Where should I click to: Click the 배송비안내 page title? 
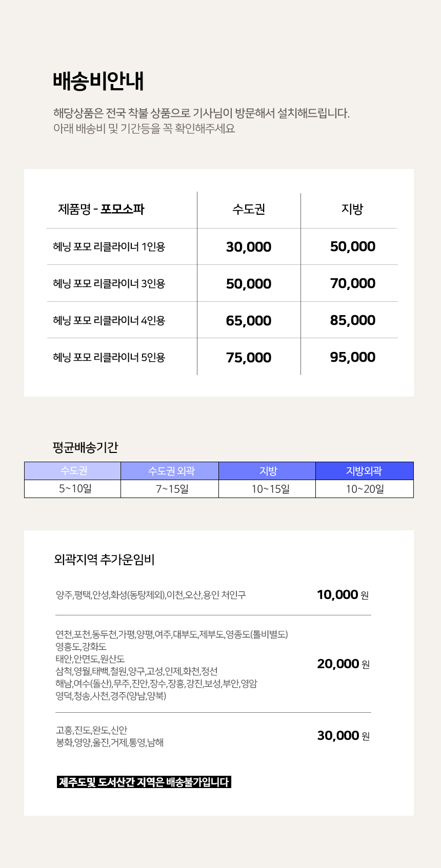(x=98, y=81)
